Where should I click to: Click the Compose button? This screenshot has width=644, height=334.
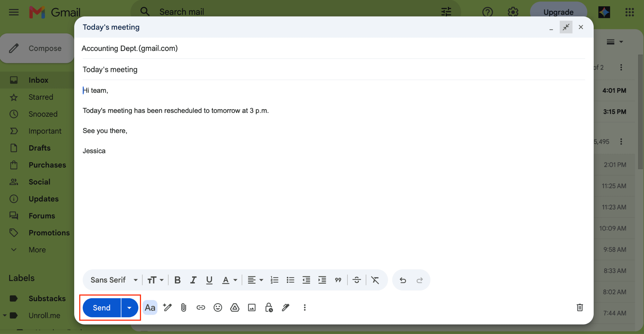[x=37, y=48]
